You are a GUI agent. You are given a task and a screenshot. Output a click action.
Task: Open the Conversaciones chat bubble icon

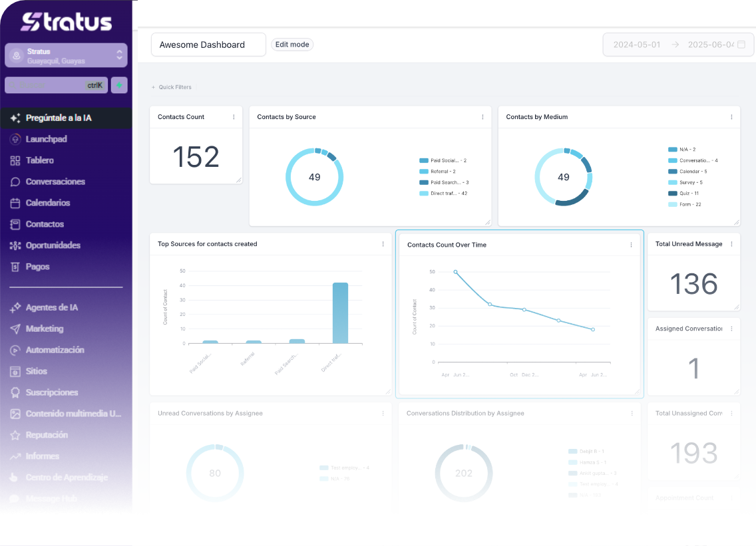tap(15, 182)
